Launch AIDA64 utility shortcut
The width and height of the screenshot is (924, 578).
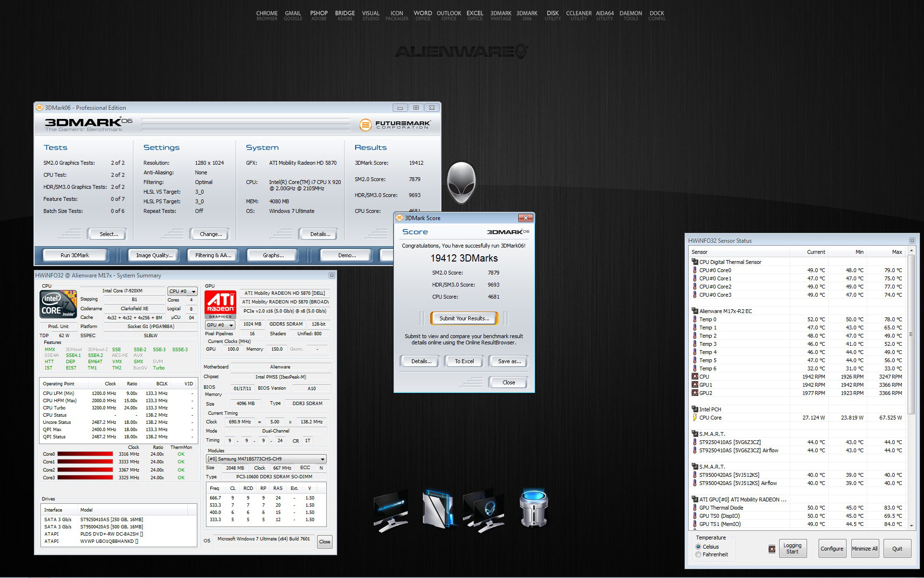pos(604,16)
